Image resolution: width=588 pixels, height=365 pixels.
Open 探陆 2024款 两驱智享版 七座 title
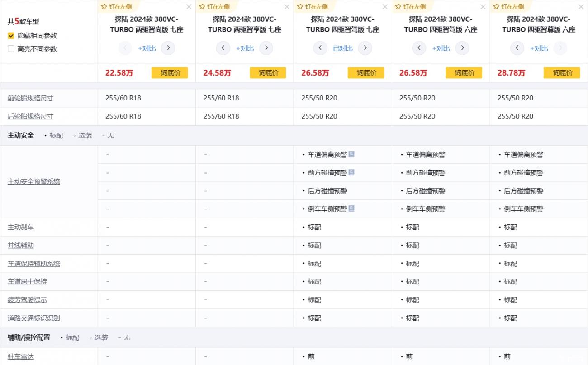(x=245, y=24)
